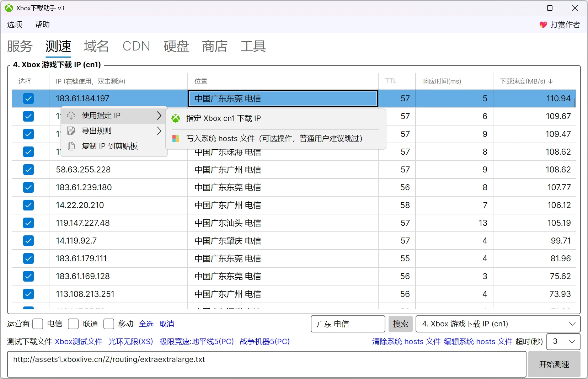
Task: Tick the 联通 carrier checkbox
Action: click(73, 324)
